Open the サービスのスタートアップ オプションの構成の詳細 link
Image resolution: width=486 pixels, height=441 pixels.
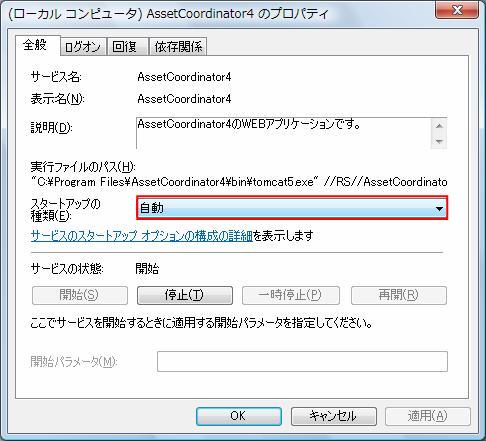(x=141, y=236)
